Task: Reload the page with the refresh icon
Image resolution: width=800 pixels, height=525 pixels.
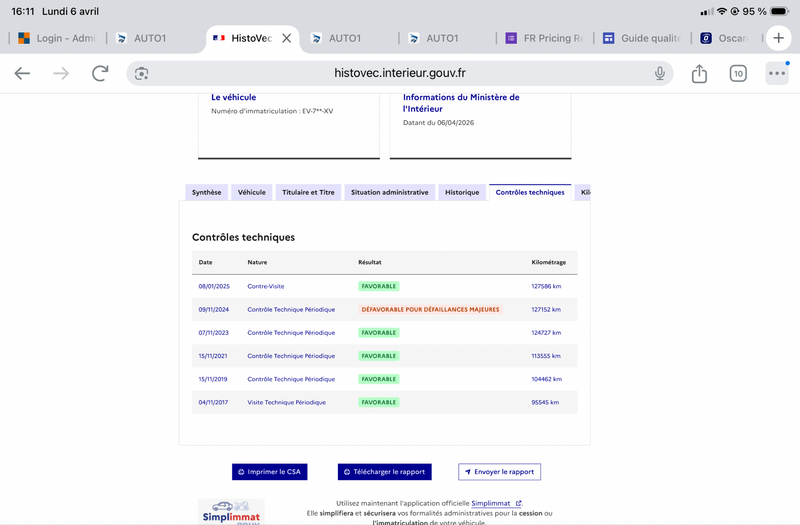Action: coord(100,73)
